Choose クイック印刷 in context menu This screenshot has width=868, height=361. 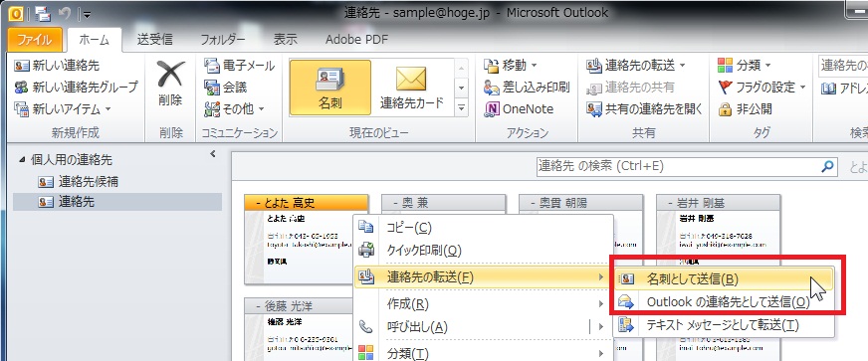(x=483, y=251)
